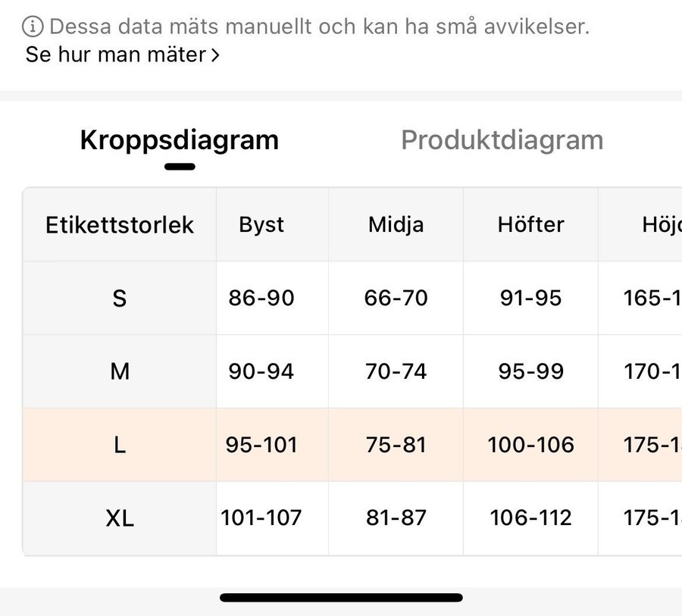Select the size XL row label
Image resolution: width=682 pixels, height=616 pixels.
click(120, 518)
